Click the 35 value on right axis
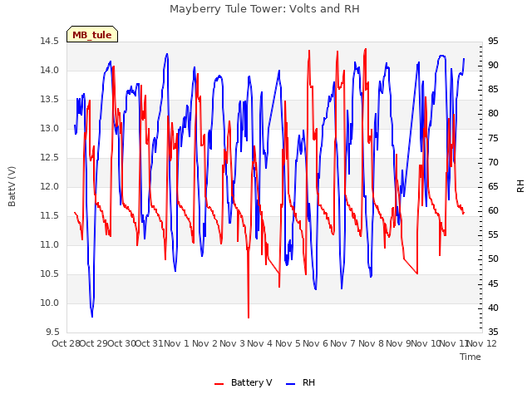This screenshot has height=399, width=532. click(x=493, y=332)
